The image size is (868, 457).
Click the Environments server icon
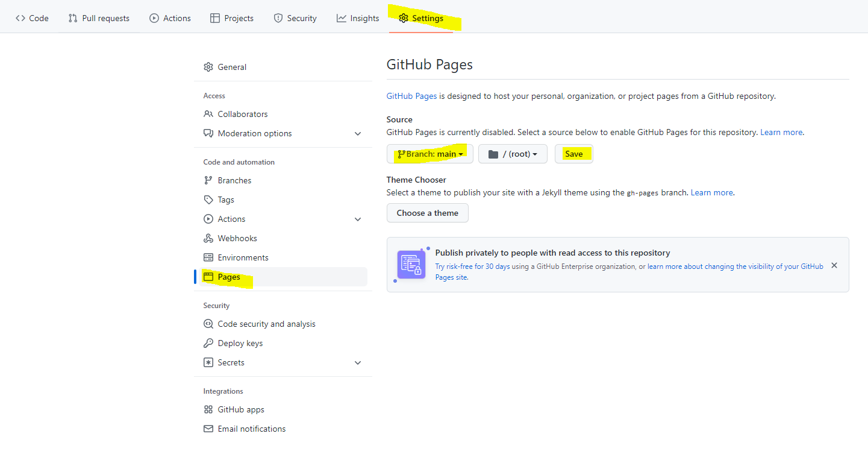click(x=208, y=257)
